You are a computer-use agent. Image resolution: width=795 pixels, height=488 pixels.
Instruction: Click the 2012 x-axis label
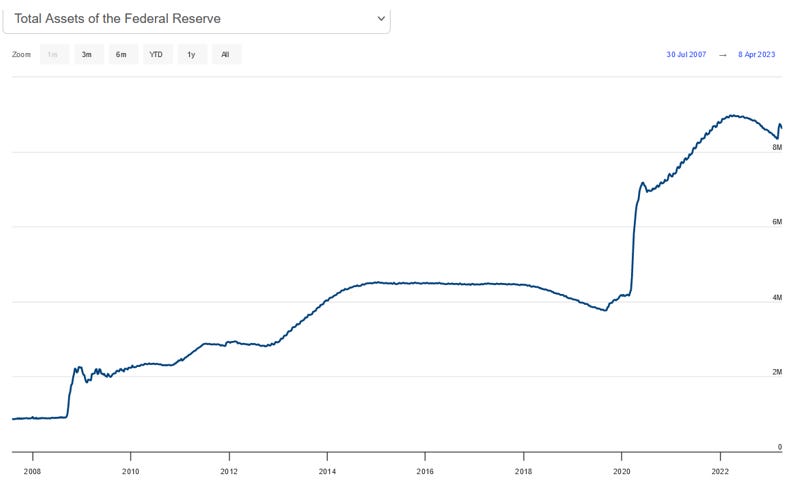click(229, 471)
